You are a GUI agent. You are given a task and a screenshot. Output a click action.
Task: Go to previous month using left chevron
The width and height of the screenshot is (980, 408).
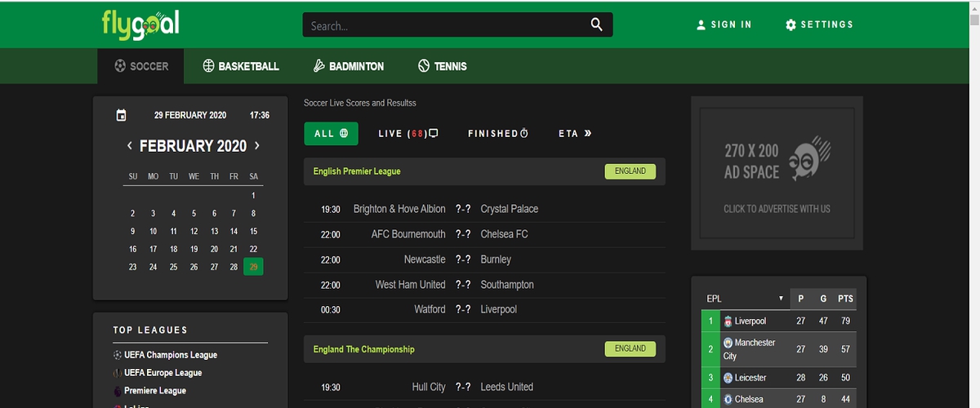[129, 146]
